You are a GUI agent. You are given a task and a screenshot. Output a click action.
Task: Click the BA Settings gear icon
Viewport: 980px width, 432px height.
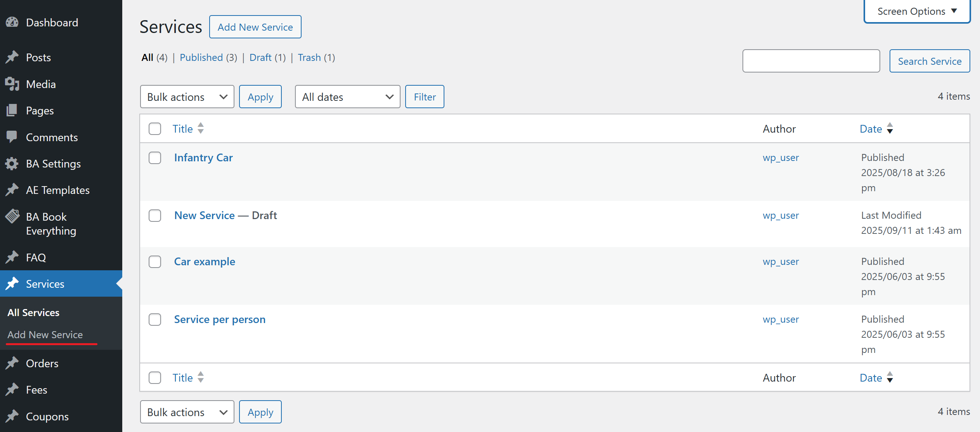[12, 164]
